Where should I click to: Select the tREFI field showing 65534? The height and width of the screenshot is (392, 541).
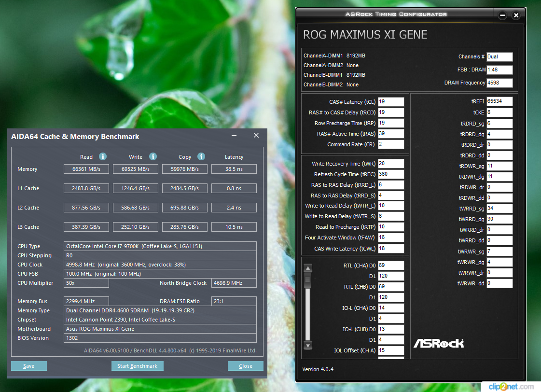point(499,101)
